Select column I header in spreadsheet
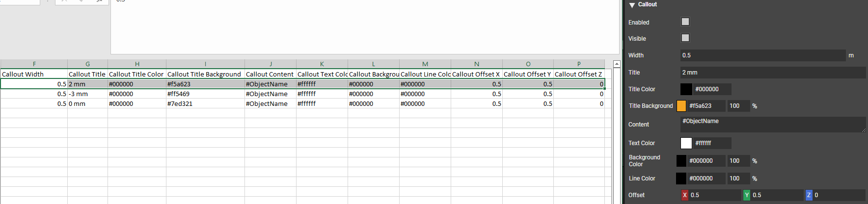The image size is (868, 204). pyautogui.click(x=205, y=64)
